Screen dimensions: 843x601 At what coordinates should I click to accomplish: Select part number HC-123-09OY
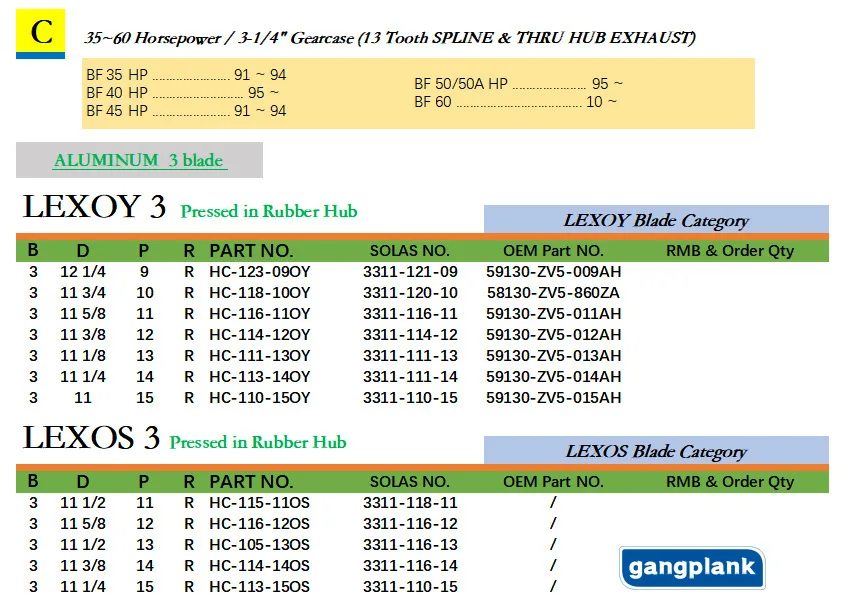tap(260, 272)
